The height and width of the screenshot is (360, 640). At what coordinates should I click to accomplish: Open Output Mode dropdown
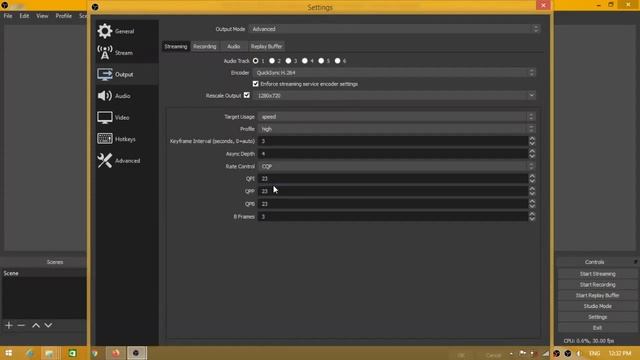pos(395,29)
